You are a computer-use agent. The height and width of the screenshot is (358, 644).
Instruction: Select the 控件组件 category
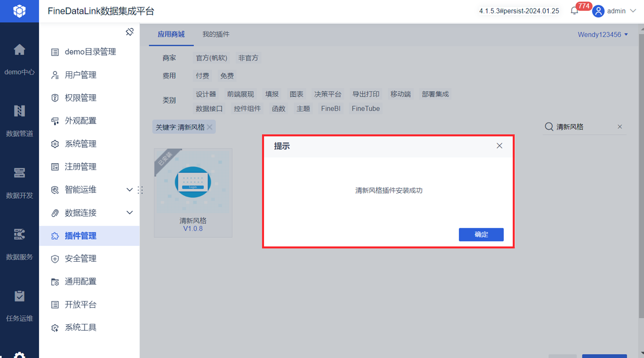click(x=247, y=109)
